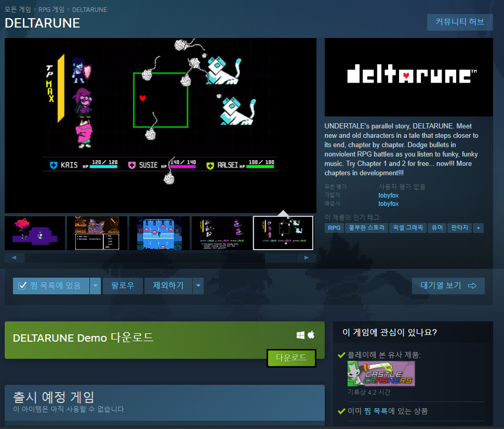Click the 사용자 평가 없음 review text

[402, 187]
